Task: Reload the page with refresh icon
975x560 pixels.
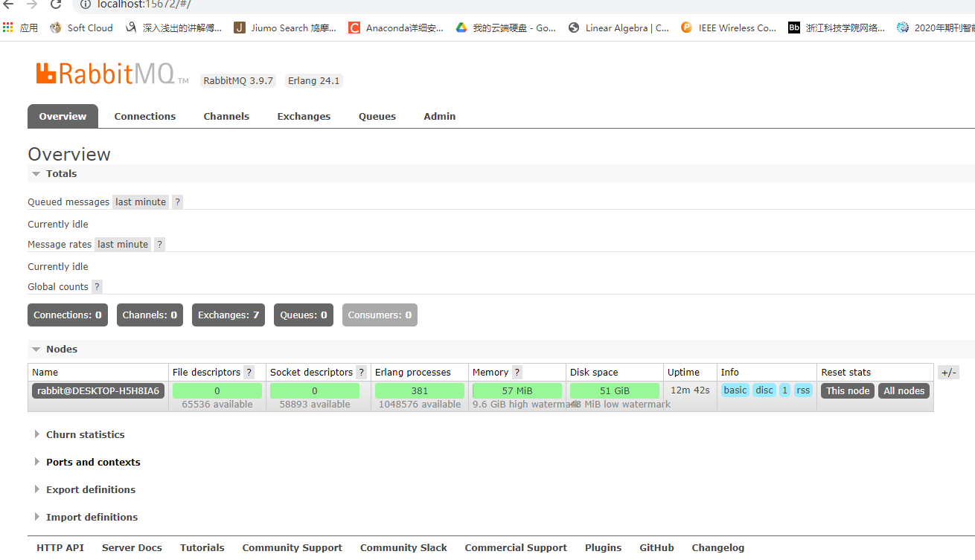Action: coord(56,4)
